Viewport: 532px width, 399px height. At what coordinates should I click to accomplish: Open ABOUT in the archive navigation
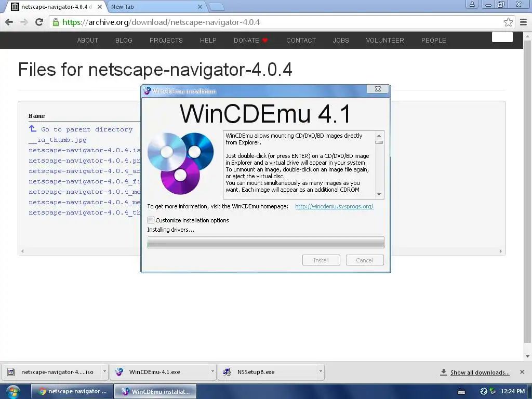pyautogui.click(x=87, y=41)
